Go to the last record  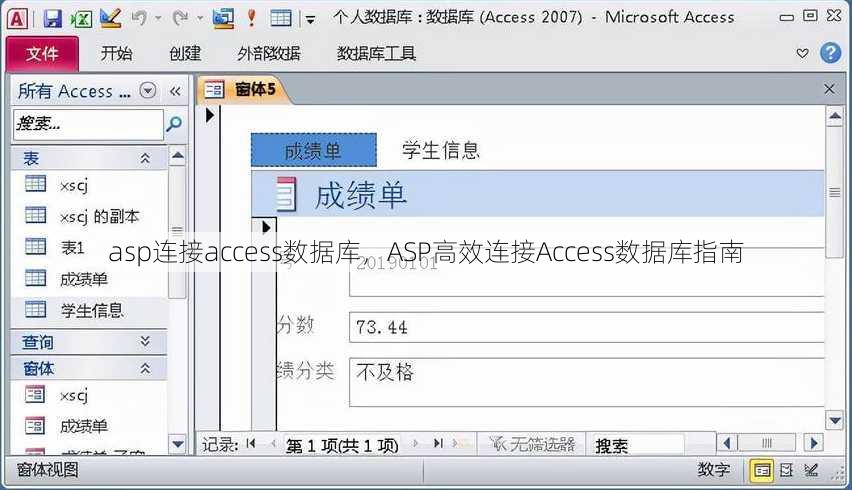438,444
